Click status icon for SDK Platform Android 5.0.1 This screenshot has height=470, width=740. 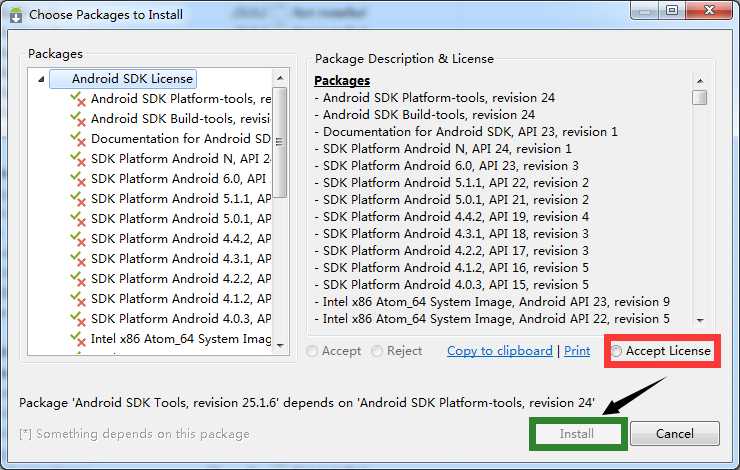(77, 219)
